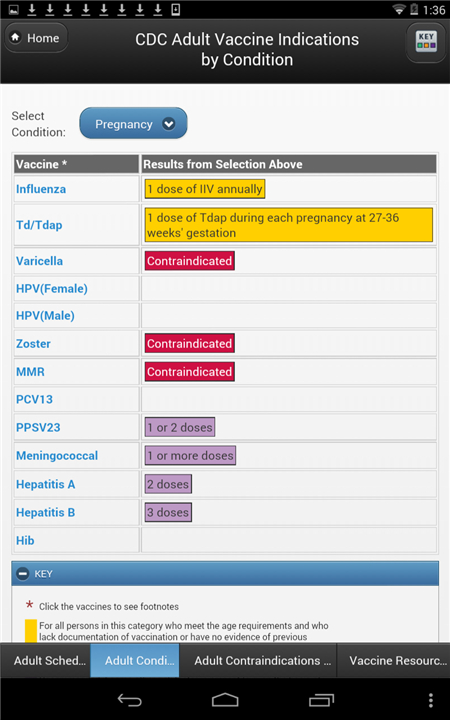Screen dimensions: 450x720
Task: Tap the Contraindicated label for Varicella
Action: pos(190,261)
